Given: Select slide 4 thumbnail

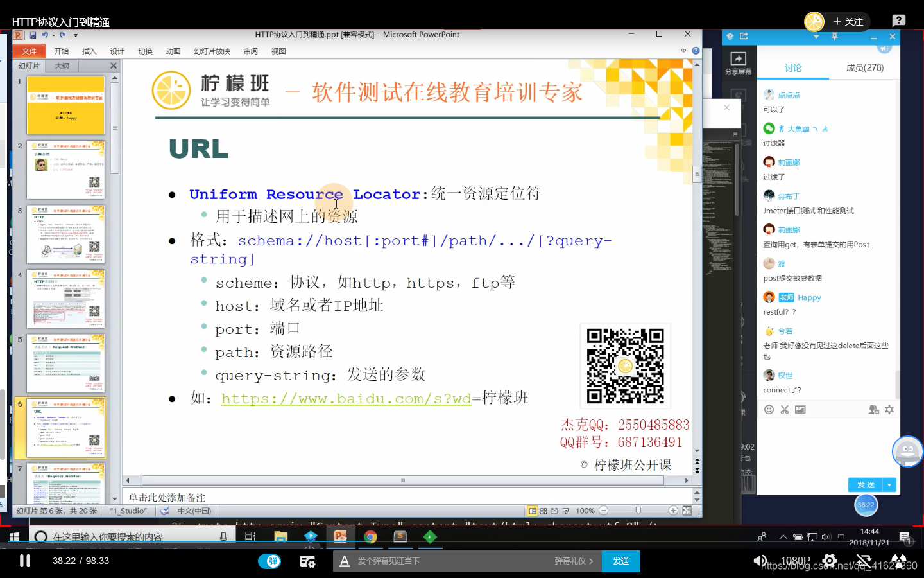Looking at the screenshot, I should pos(65,299).
